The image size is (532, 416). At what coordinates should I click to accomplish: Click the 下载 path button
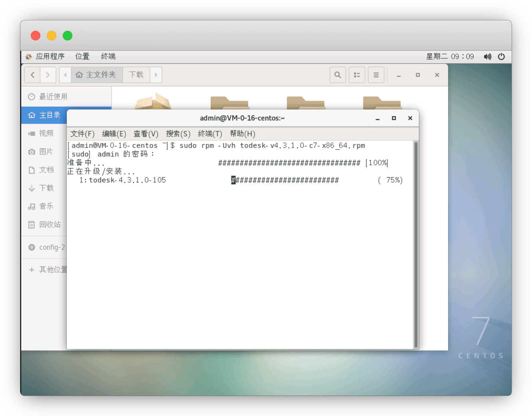[x=136, y=75]
